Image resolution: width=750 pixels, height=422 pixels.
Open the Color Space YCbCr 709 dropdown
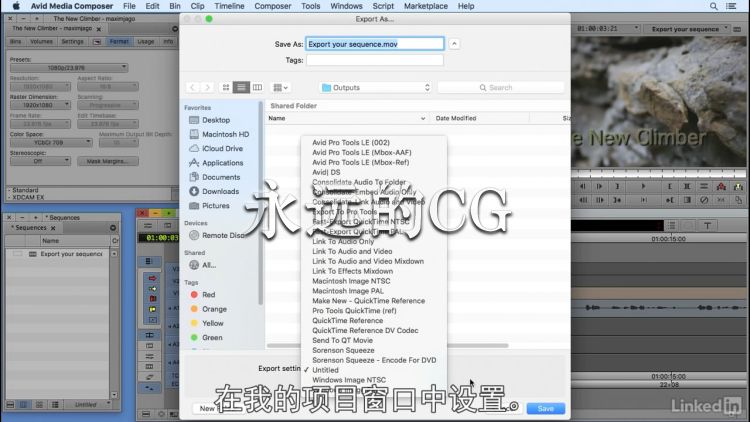click(51, 142)
